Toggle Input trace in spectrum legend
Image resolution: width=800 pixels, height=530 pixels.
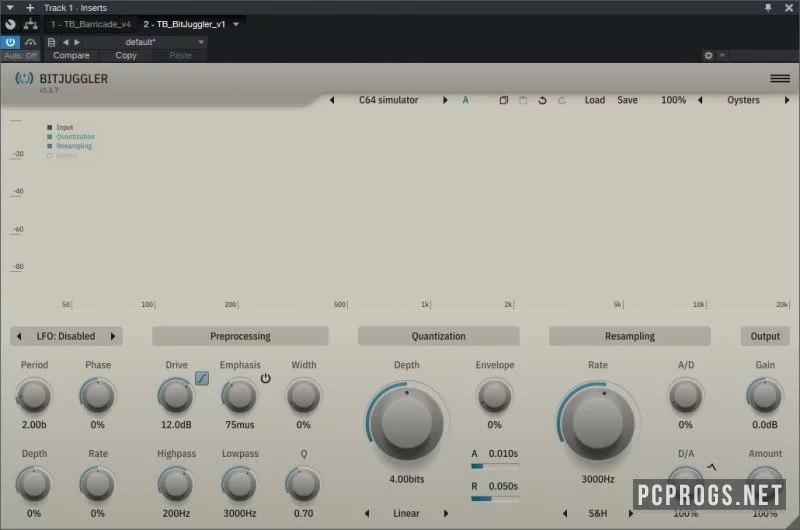60,127
